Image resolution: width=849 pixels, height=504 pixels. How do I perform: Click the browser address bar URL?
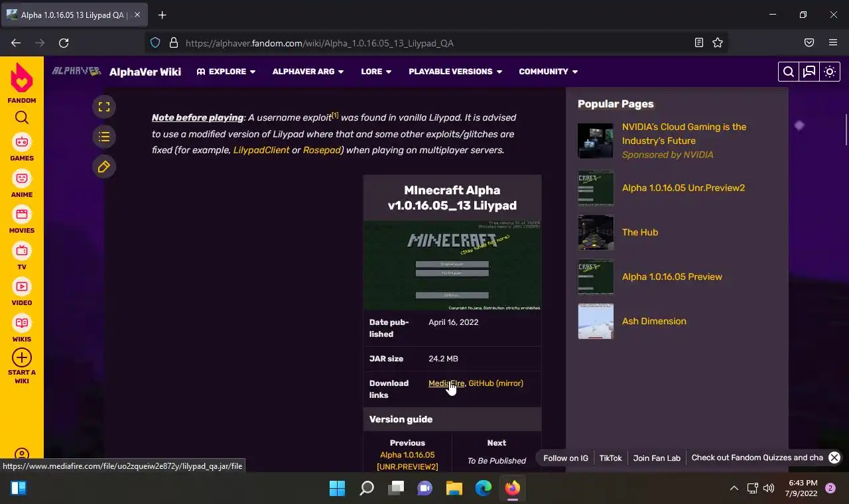(320, 43)
